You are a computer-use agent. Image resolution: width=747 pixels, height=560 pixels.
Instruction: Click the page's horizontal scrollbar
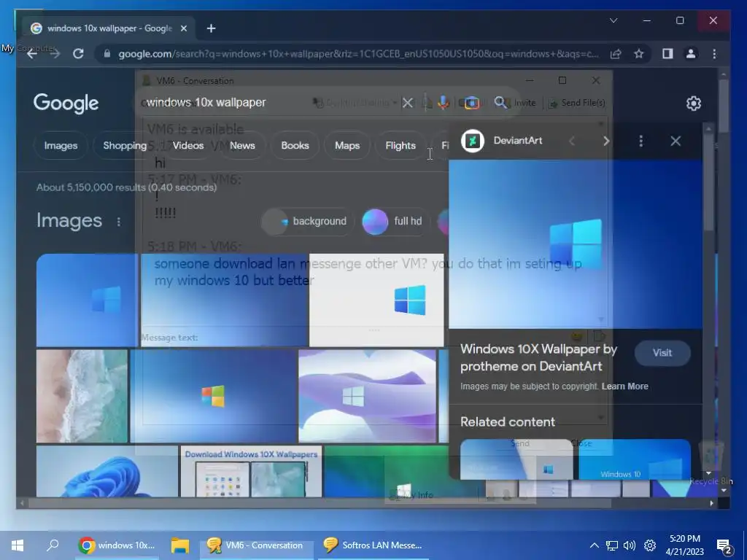tap(320, 503)
